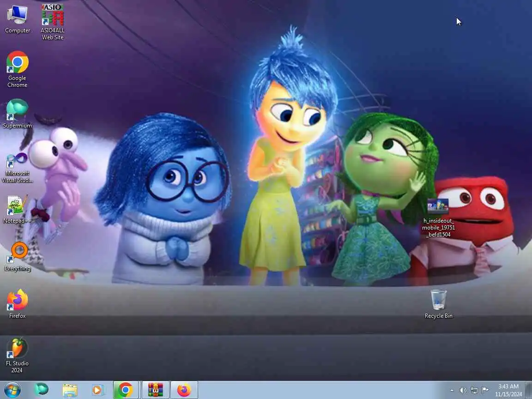Select the h_insideout_mobile image file

pos(438,218)
